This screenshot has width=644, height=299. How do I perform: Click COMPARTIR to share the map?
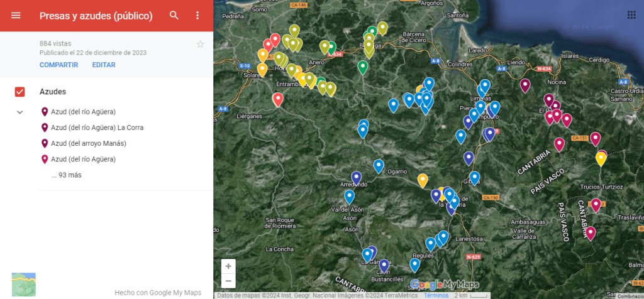click(x=58, y=65)
